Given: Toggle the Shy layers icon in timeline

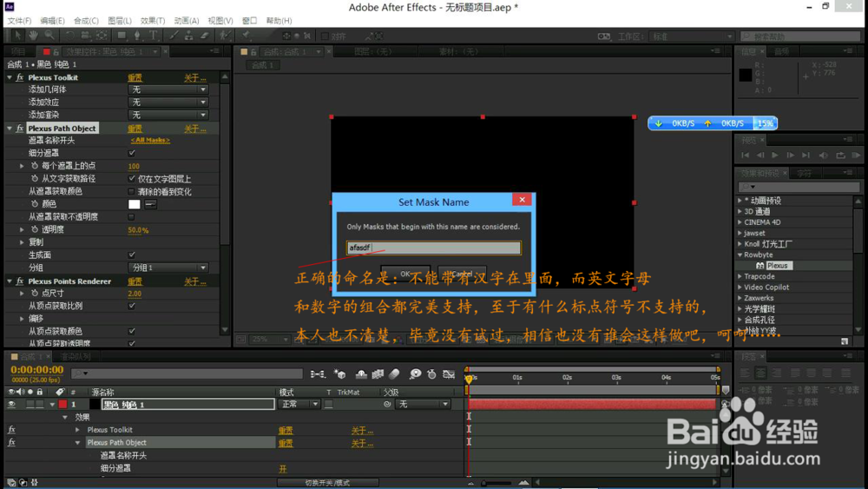Looking at the screenshot, I should point(361,374).
